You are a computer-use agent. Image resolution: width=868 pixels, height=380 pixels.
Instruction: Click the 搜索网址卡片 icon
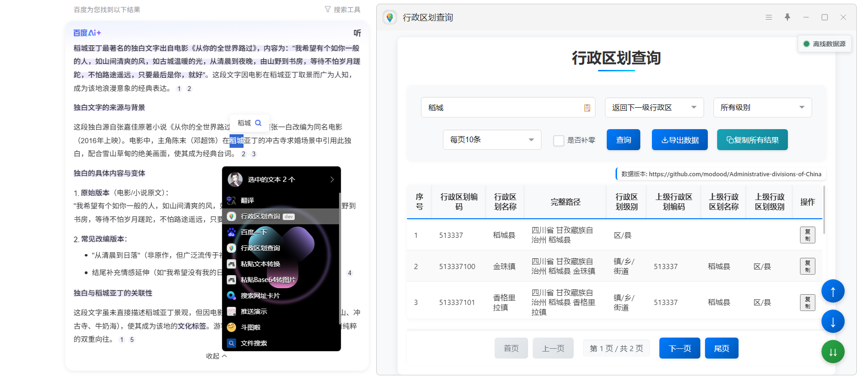click(x=231, y=296)
